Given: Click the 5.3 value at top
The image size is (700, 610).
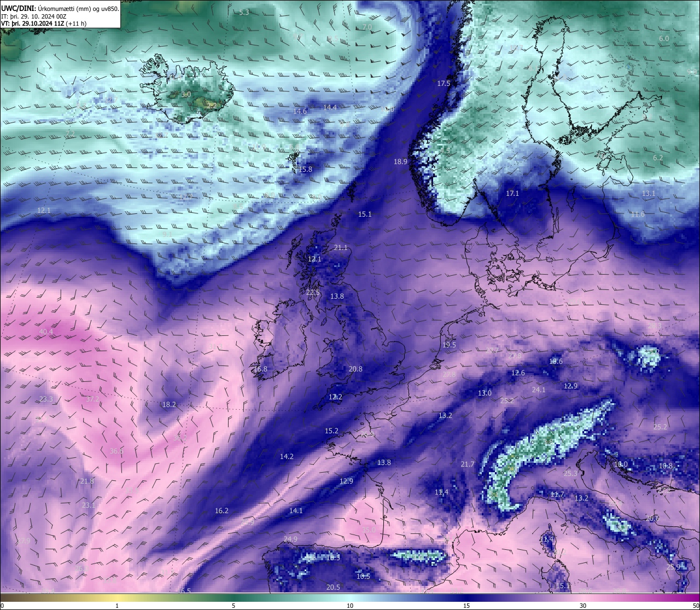Looking at the screenshot, I should pyautogui.click(x=244, y=13).
